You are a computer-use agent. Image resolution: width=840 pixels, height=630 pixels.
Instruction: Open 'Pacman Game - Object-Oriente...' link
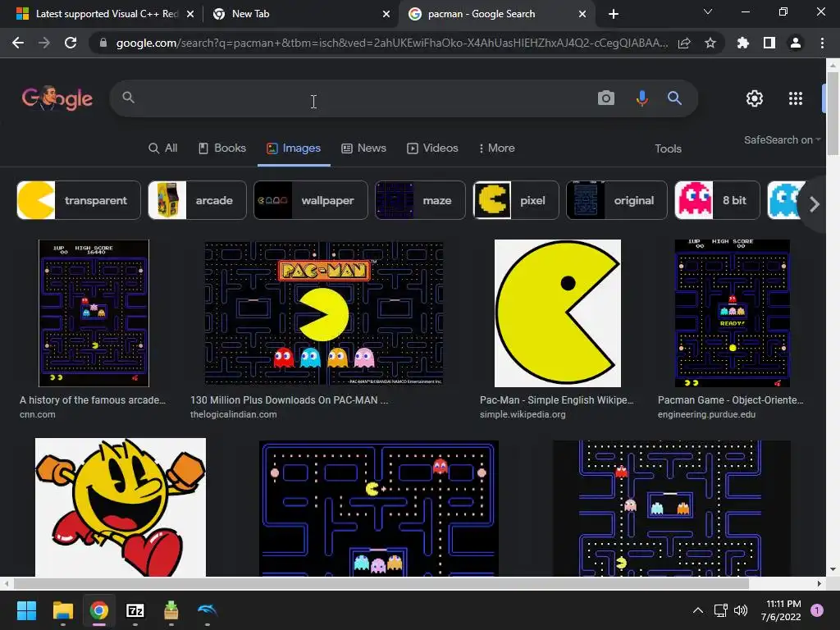coord(731,400)
